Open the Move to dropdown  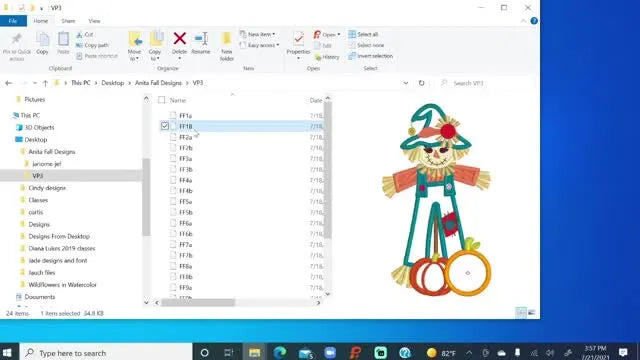(134, 55)
